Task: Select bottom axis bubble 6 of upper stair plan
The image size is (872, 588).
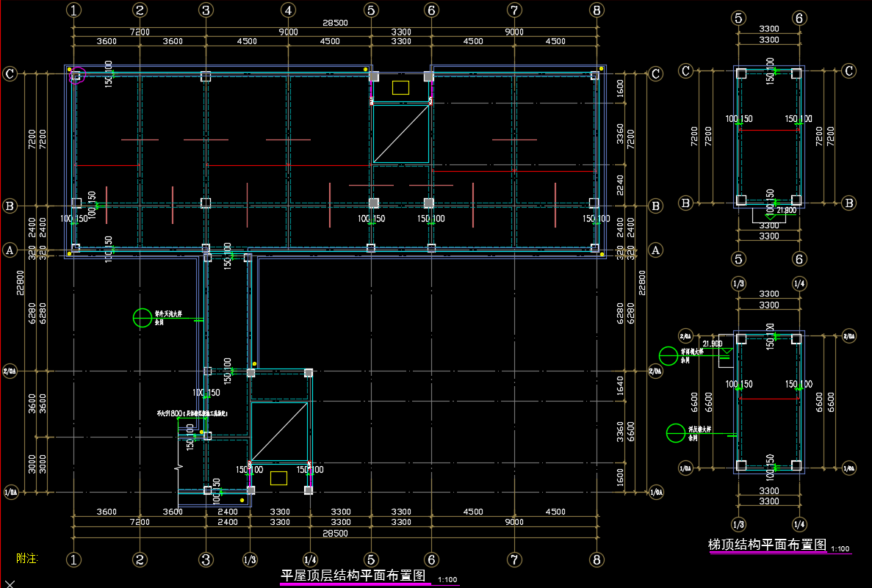Action: pyautogui.click(x=799, y=259)
